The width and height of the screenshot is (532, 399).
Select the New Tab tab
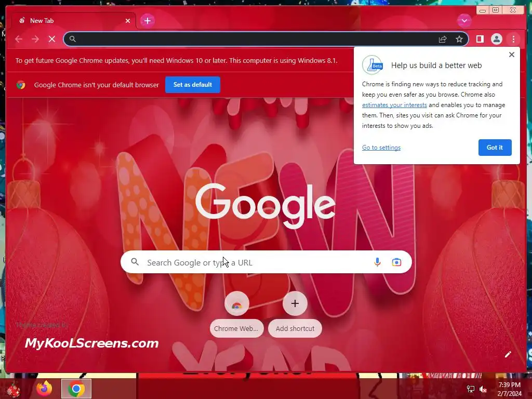click(x=74, y=21)
